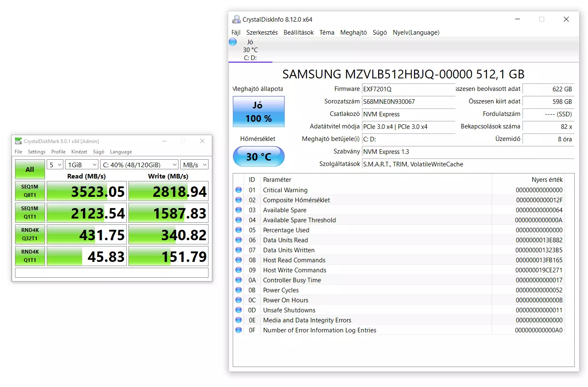Screen dimensions: 588x387
Task: Click the empty comment box in CrystalDiskMark
Action: pos(111,273)
